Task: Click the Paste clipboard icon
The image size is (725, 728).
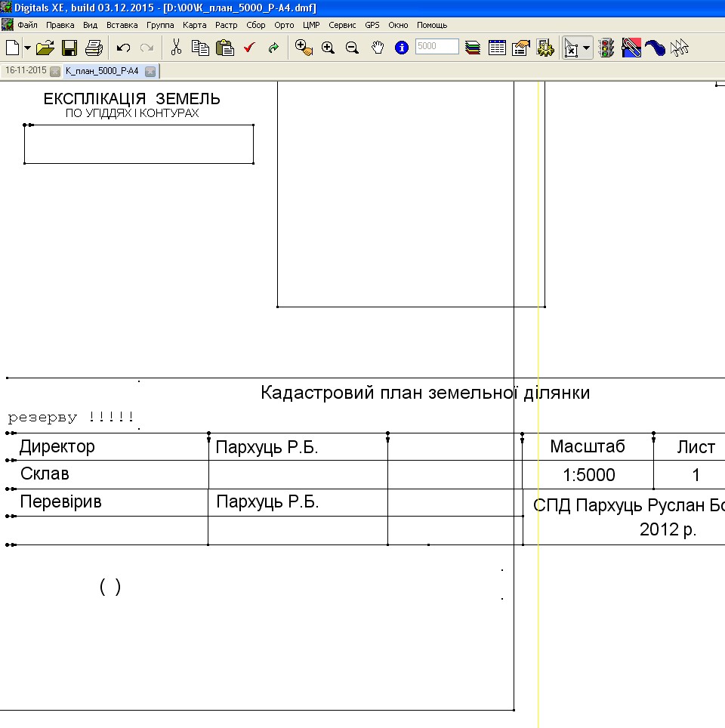Action: (x=225, y=48)
